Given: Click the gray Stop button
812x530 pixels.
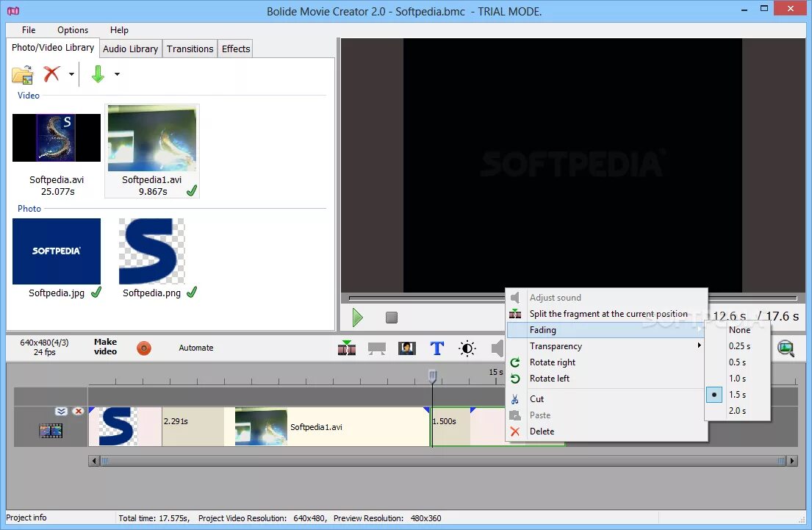Looking at the screenshot, I should coord(392,317).
